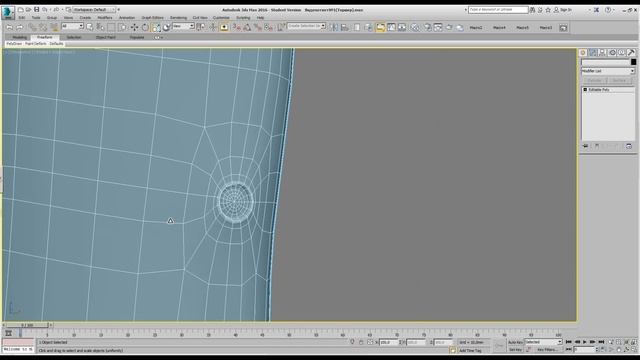Open the Customize menu

tap(221, 18)
